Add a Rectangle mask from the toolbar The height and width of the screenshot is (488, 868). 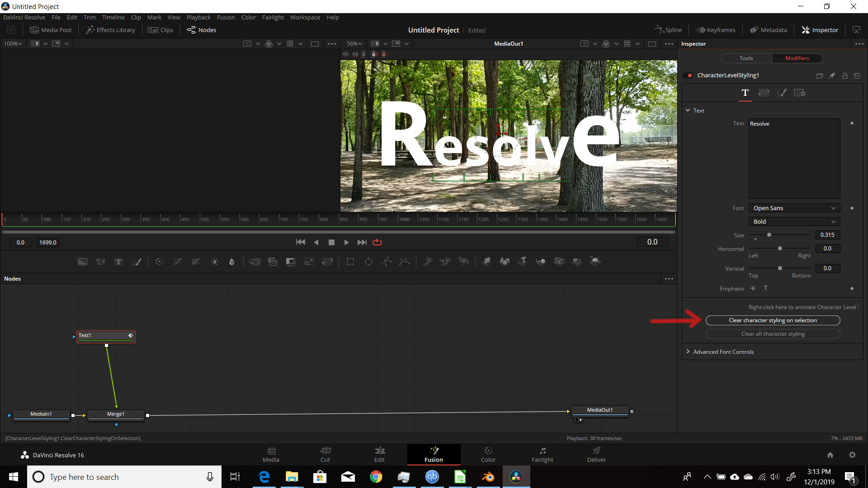tap(350, 262)
